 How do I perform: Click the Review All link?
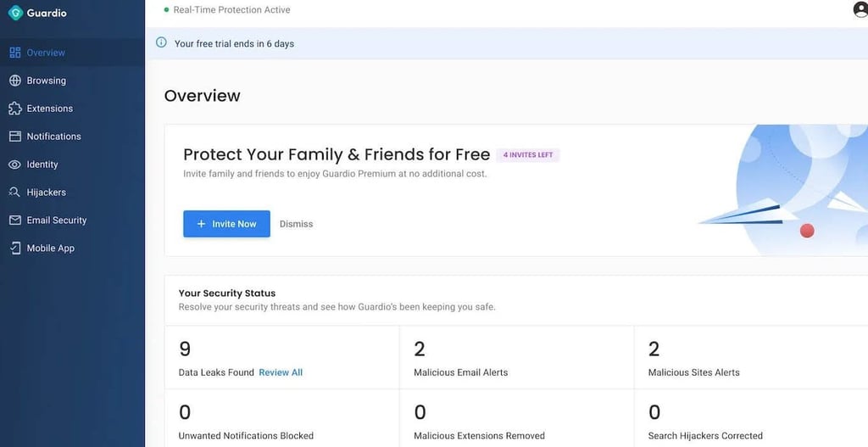click(281, 372)
